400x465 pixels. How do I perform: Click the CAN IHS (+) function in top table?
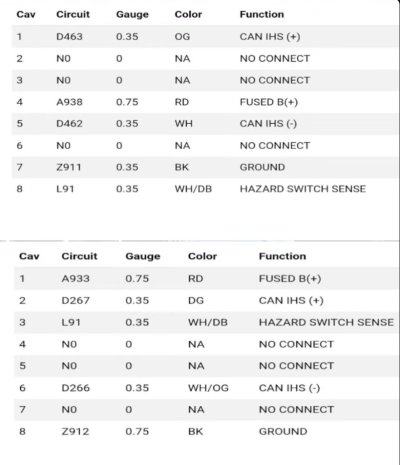pos(270,36)
